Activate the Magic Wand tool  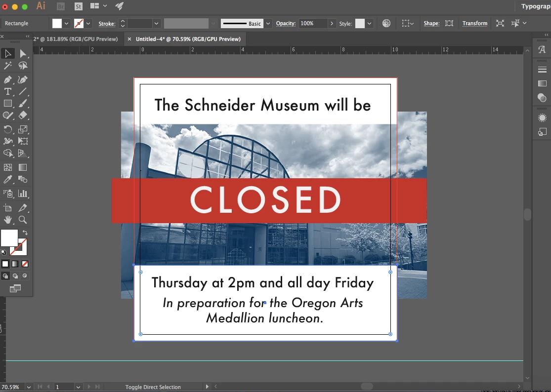[8, 66]
